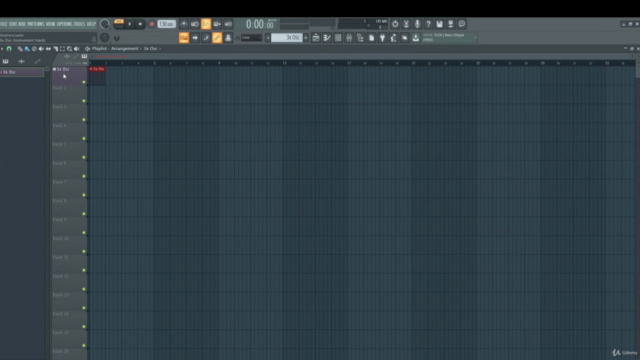Click the 130 tempo display
This screenshot has width=640, height=360.
pos(166,24)
